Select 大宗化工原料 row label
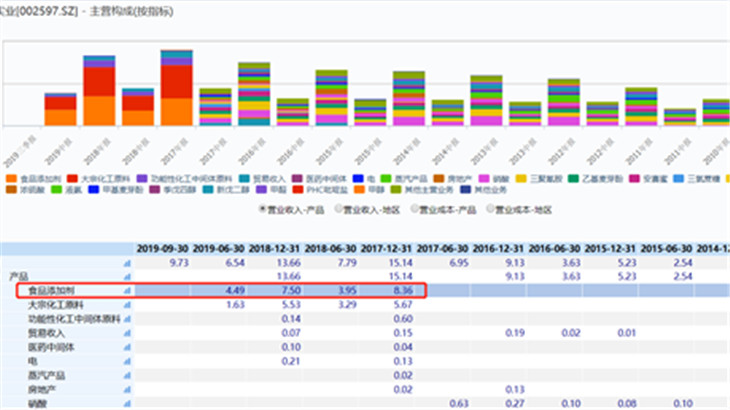This screenshot has height=410, width=730. click(56, 305)
